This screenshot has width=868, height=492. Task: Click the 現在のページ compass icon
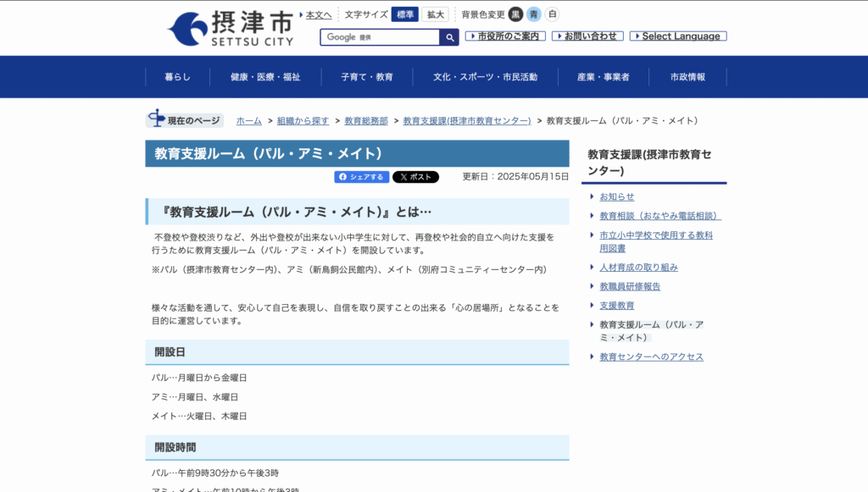(157, 119)
